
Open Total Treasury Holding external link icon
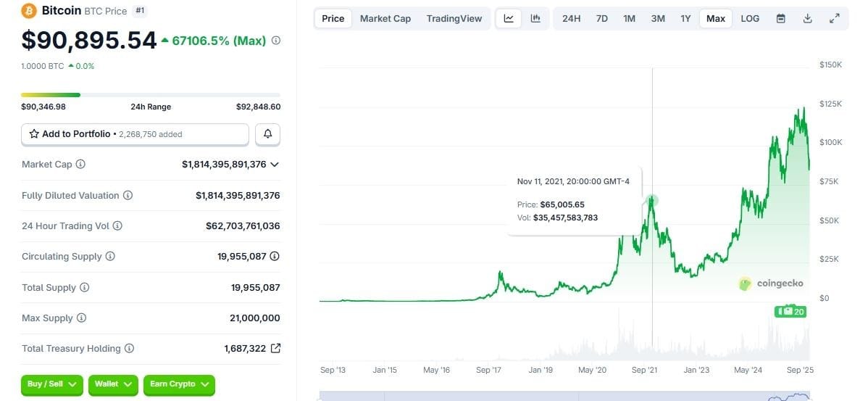point(275,349)
